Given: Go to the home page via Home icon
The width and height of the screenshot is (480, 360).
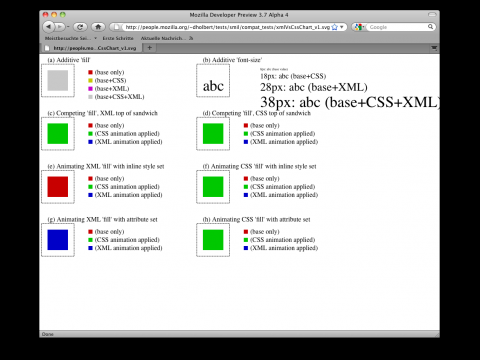Looking at the screenshot, I should [x=98, y=27].
